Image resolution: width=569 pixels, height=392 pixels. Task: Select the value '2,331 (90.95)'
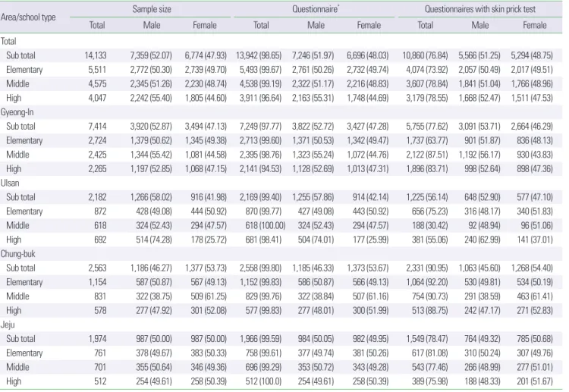coord(426,268)
